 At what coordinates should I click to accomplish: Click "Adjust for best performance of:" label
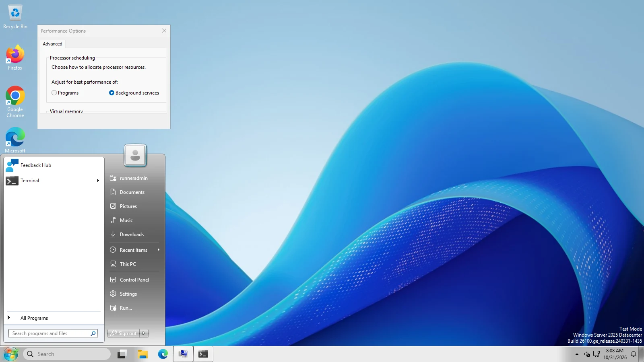[85, 82]
